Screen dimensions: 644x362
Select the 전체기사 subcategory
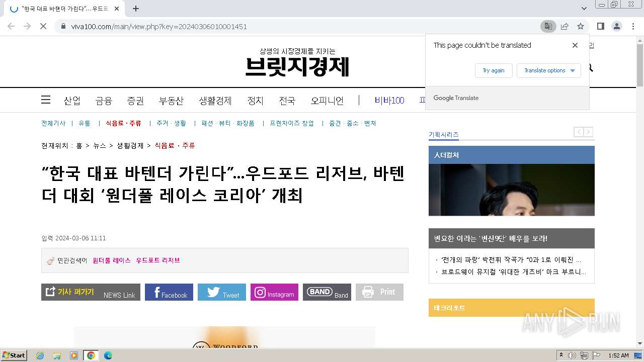tap(53, 123)
